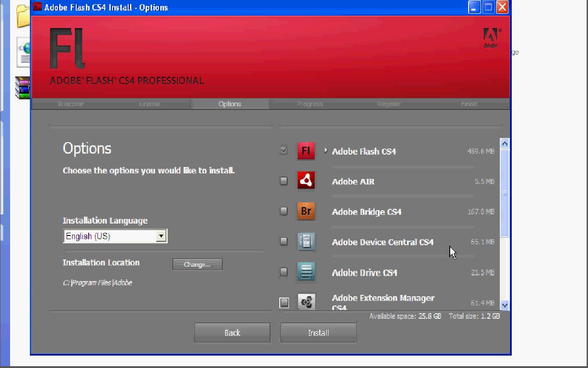Viewport: 588px width, 368px height.
Task: Click the Adobe Flash CS4 product icon
Action: (306, 151)
